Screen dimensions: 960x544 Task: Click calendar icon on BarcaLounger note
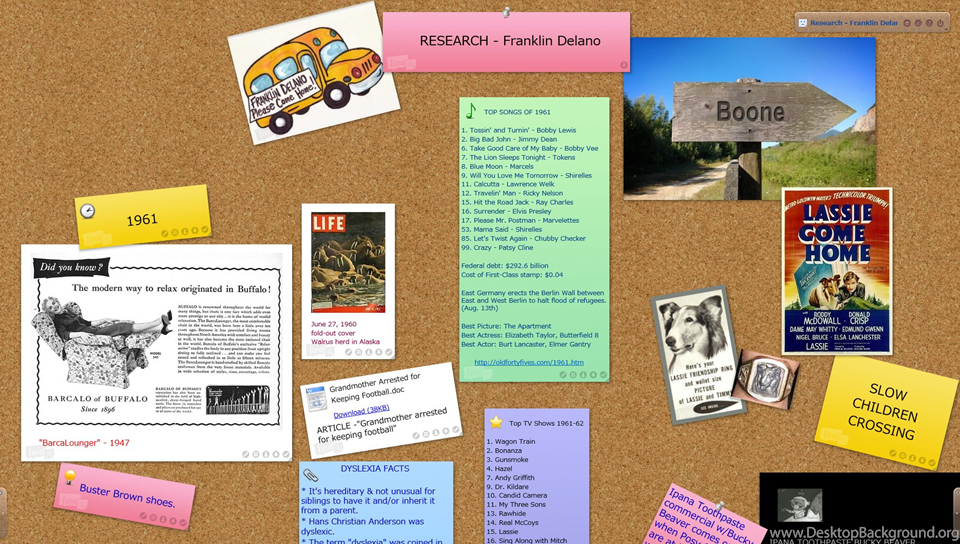tap(256, 455)
